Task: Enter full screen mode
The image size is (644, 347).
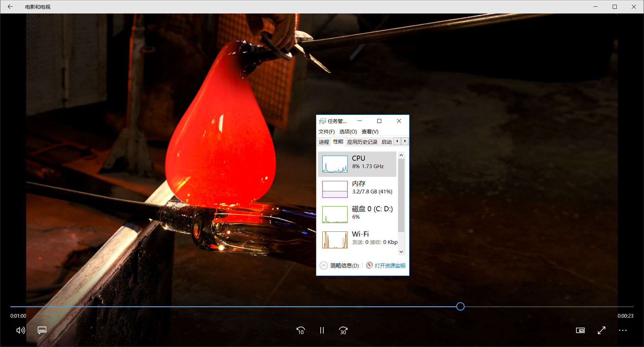Action: (x=602, y=330)
